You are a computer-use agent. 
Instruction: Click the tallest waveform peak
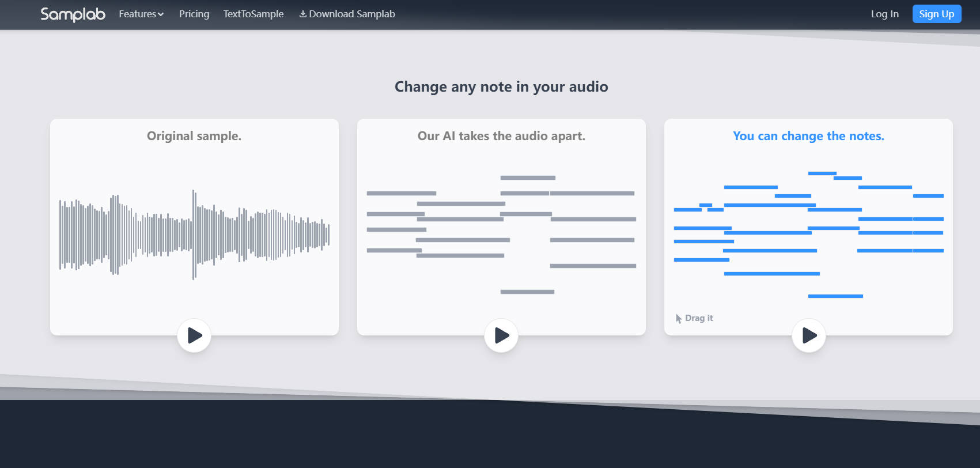(194, 235)
